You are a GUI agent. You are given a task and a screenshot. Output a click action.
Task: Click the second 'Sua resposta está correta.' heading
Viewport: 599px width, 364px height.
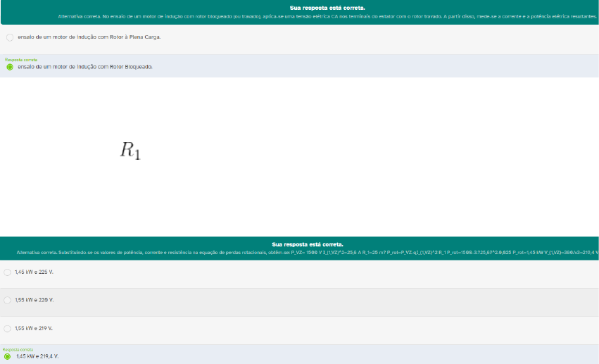point(309,244)
